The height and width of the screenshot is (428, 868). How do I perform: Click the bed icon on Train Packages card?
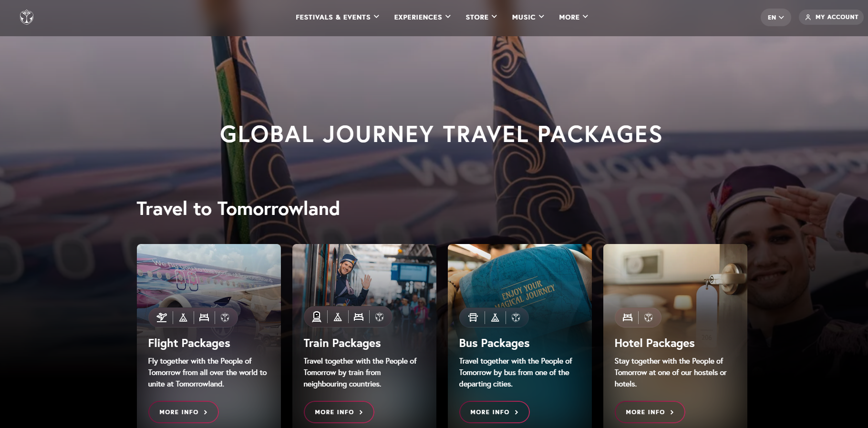point(359,317)
